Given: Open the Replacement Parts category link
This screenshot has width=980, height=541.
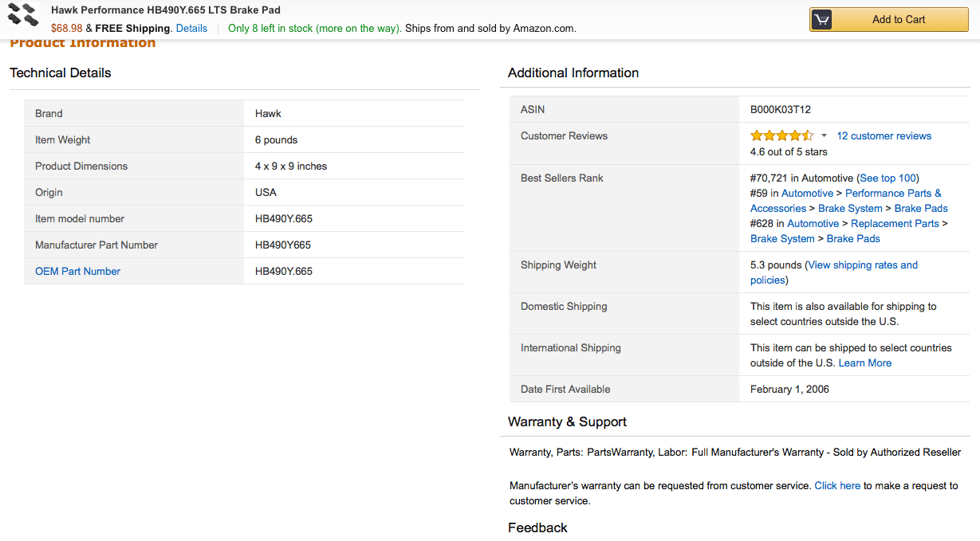Looking at the screenshot, I should [x=895, y=223].
